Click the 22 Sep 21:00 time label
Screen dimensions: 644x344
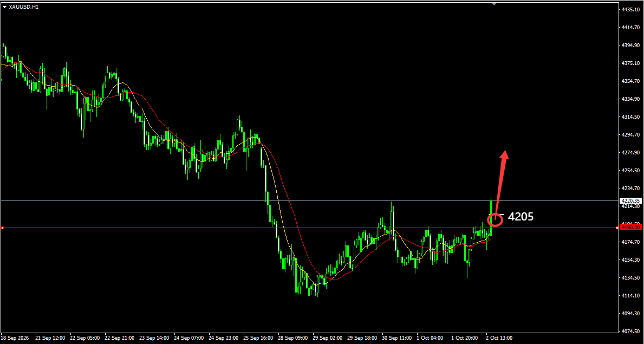(120, 338)
